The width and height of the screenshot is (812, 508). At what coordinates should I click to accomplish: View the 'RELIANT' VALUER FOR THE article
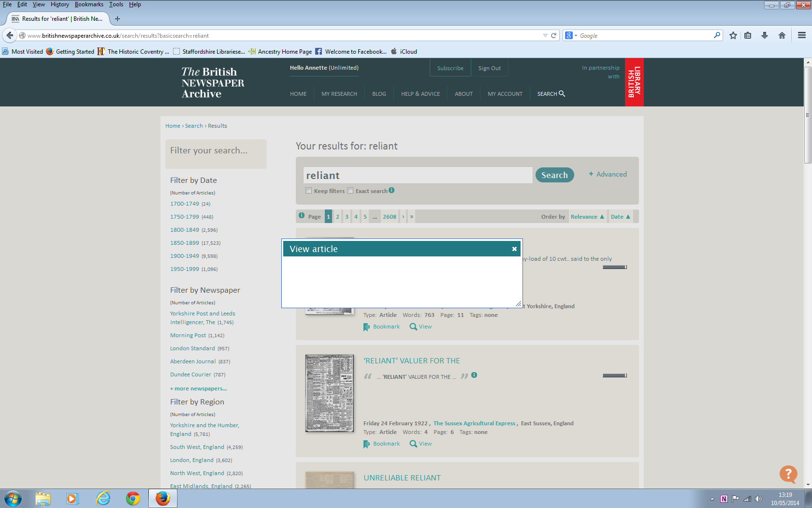click(421, 444)
